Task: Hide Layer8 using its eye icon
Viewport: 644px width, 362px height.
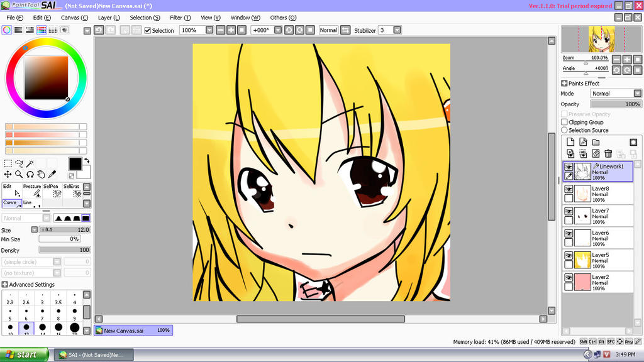Action: [569, 189]
